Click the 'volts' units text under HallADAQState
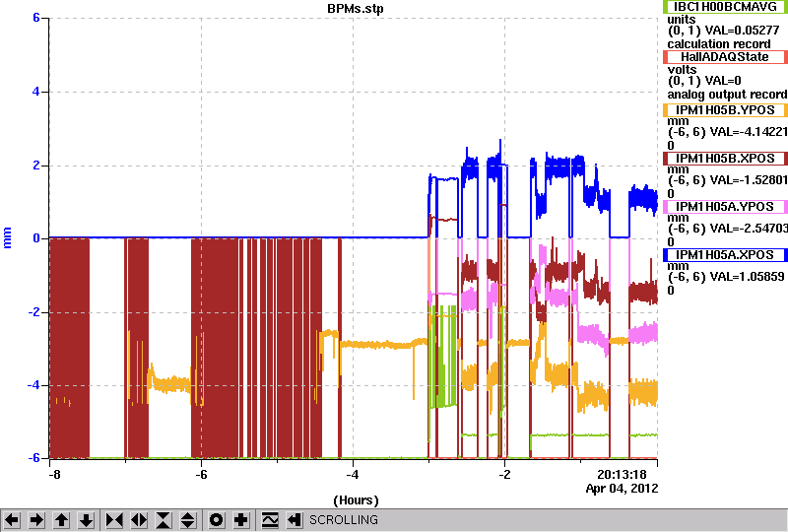Screen dimensions: 788x532 coord(682,70)
